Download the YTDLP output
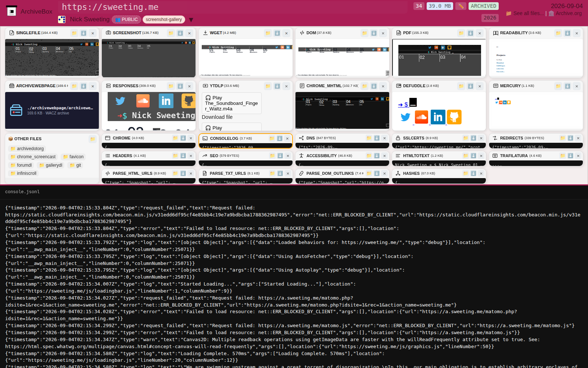 click(277, 86)
